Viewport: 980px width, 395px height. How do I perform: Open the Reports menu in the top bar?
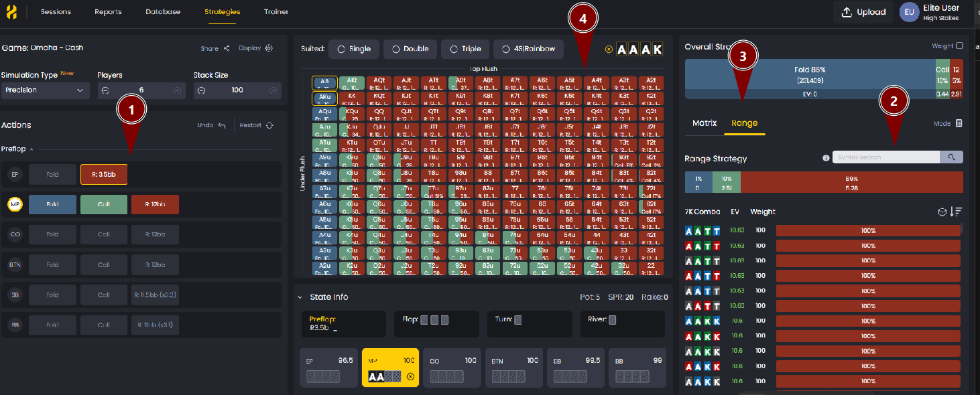point(108,11)
